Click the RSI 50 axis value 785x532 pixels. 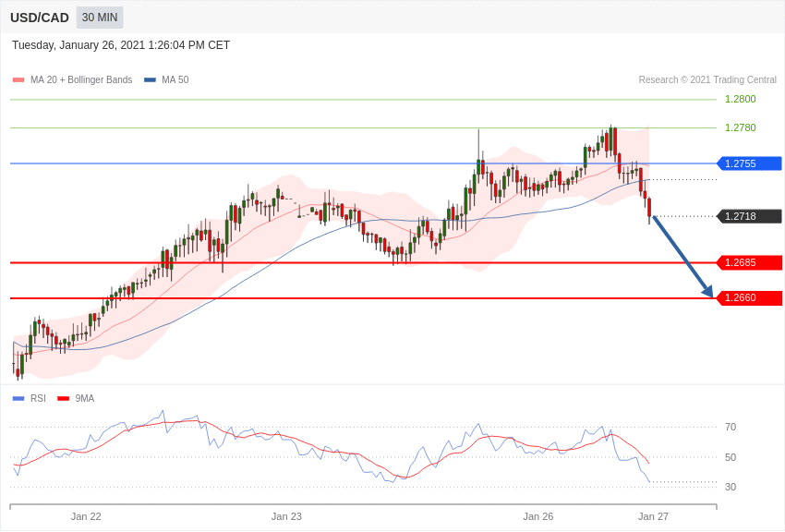[x=731, y=457]
